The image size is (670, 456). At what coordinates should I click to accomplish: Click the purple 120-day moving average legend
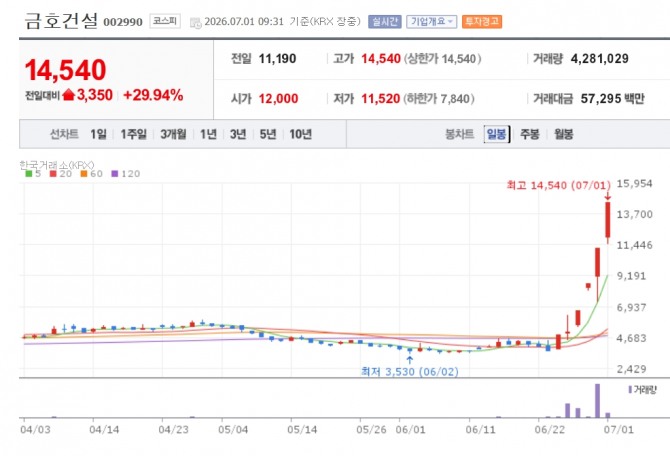click(126, 174)
